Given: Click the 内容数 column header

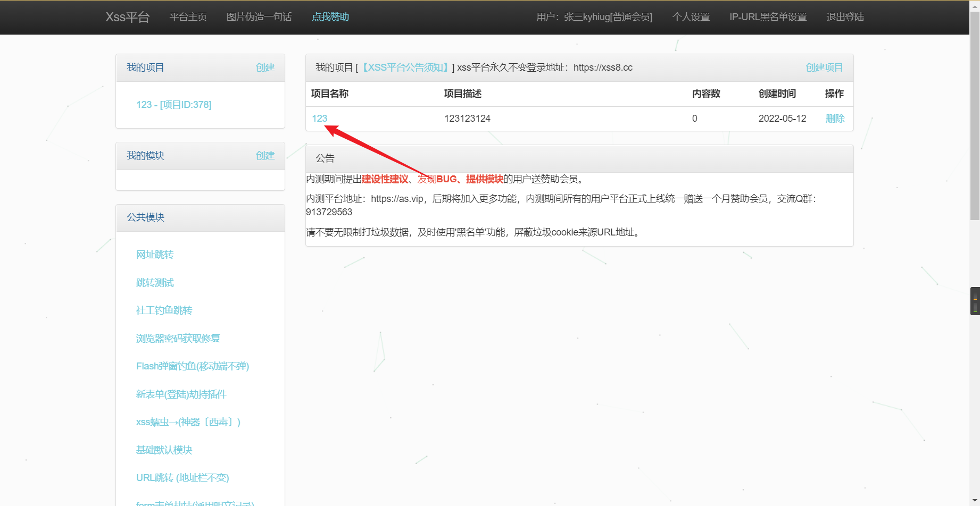Looking at the screenshot, I should click(x=706, y=94).
